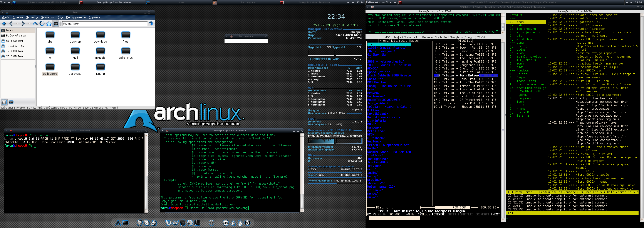Select track 'Trivium - Shogun' in playlist
This screenshot has width=644, height=228.
(x=466, y=107)
